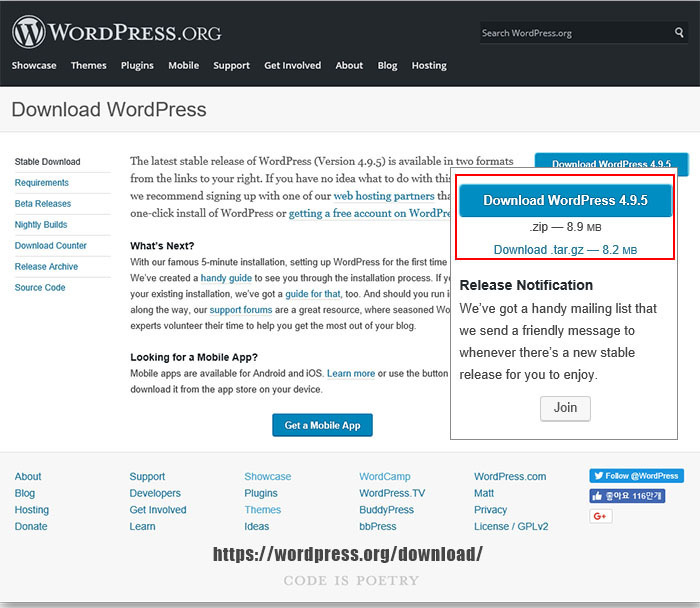Open the footer WordCamp link

pos(384,477)
